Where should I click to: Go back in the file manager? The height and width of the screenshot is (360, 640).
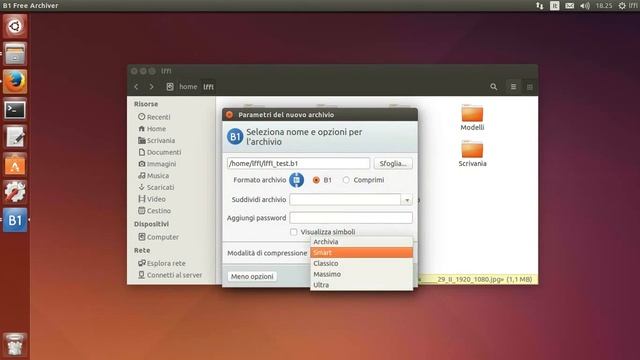[136, 87]
